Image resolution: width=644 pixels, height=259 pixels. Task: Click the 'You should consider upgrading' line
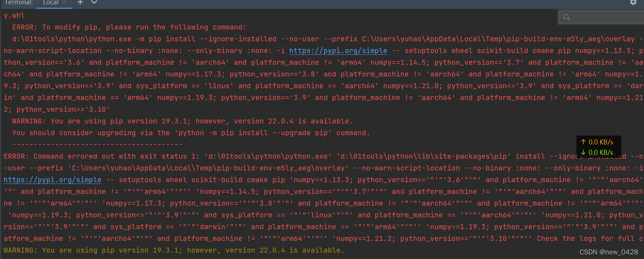191,133
